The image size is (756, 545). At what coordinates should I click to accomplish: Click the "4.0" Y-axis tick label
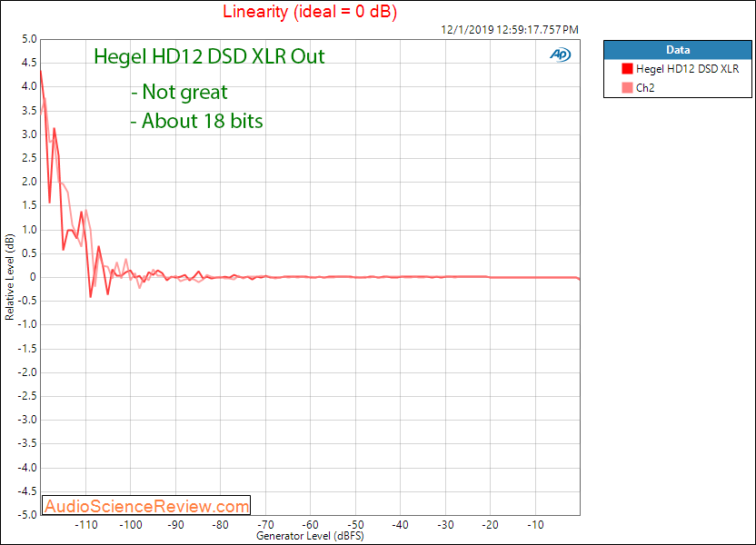pos(29,86)
